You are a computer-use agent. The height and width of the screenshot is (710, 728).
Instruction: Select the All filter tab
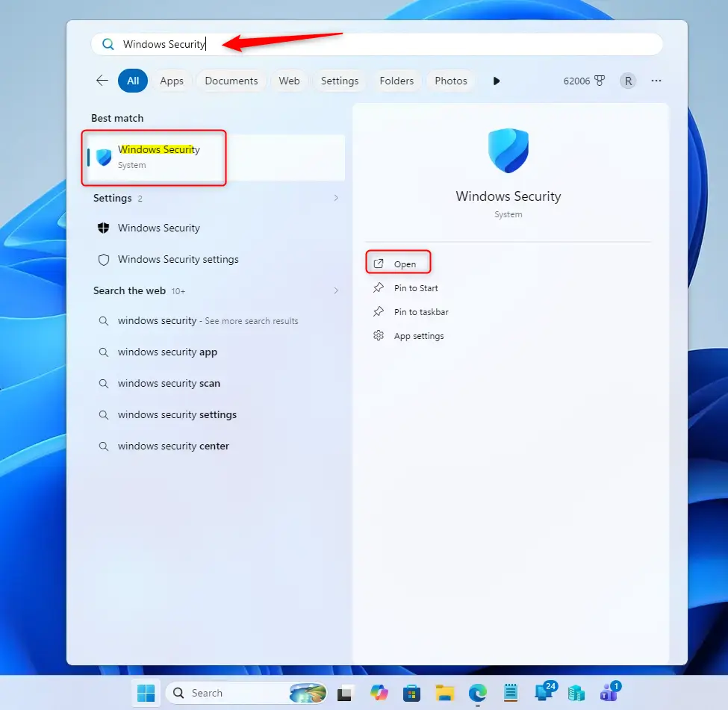pos(133,81)
